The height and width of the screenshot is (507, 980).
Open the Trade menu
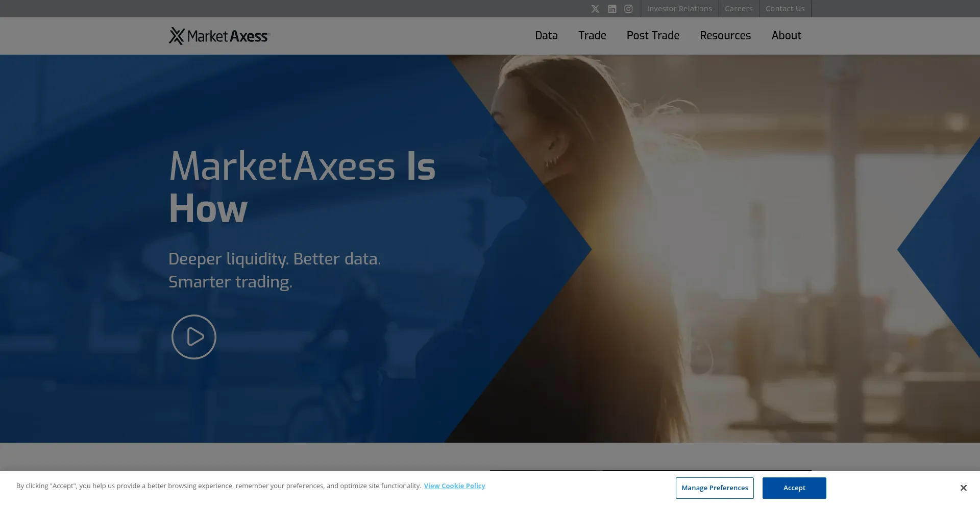tap(592, 36)
